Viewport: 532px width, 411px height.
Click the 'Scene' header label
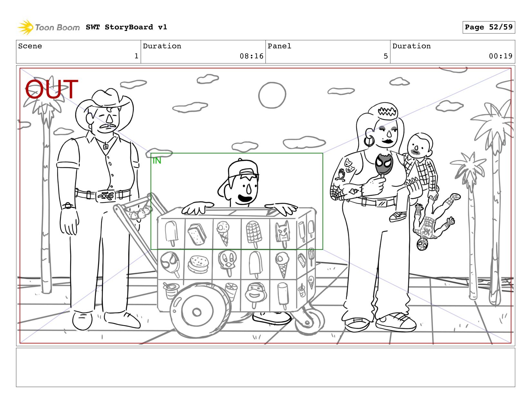click(x=30, y=46)
